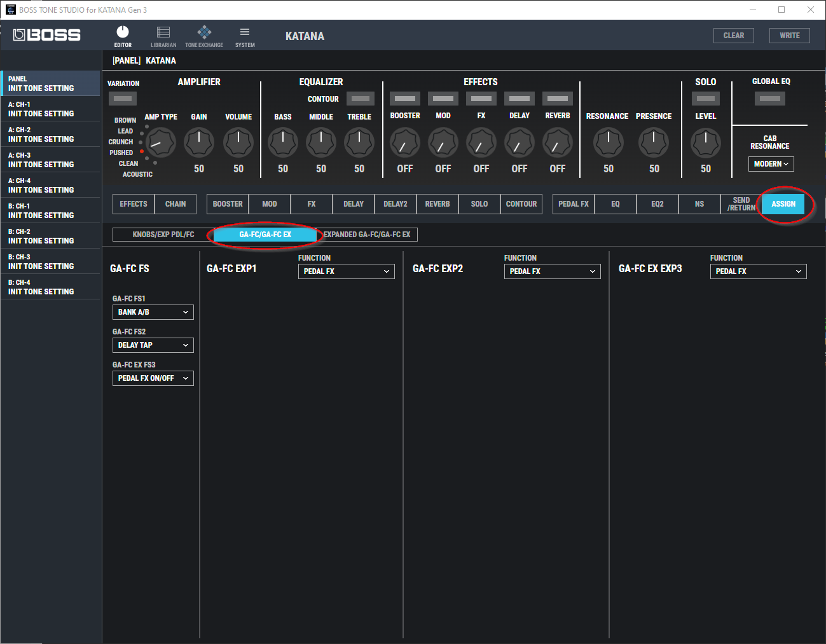Open the Assign tab

tap(783, 204)
